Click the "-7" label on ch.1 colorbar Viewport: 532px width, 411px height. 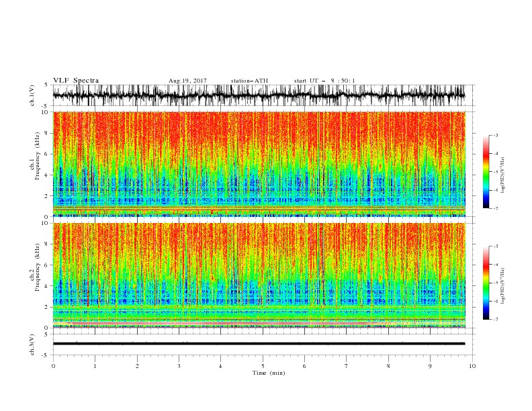(496, 208)
